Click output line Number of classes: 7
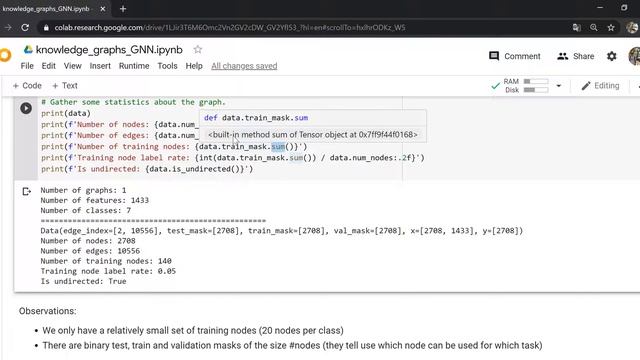The width and height of the screenshot is (640, 360). [86, 211]
